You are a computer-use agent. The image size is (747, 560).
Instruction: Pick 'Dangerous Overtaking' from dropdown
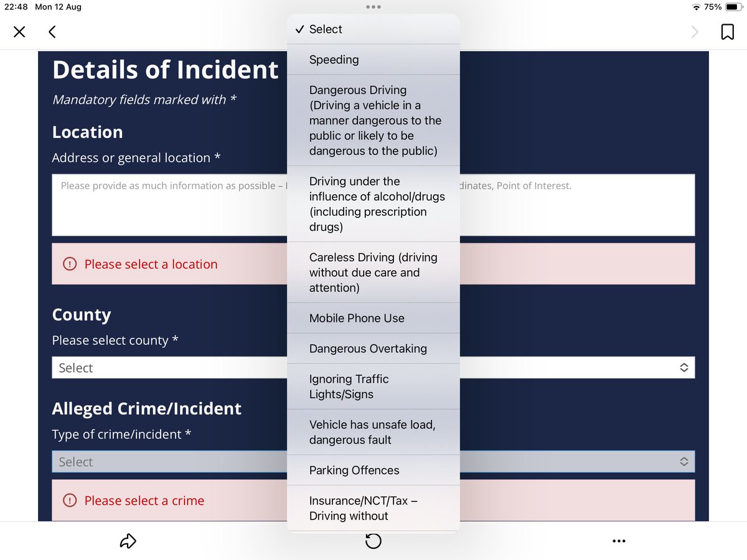[x=374, y=348]
